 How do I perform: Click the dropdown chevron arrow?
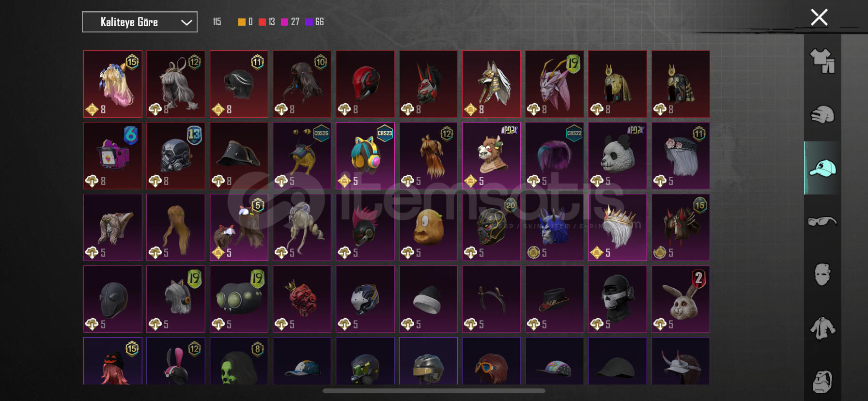coord(186,22)
